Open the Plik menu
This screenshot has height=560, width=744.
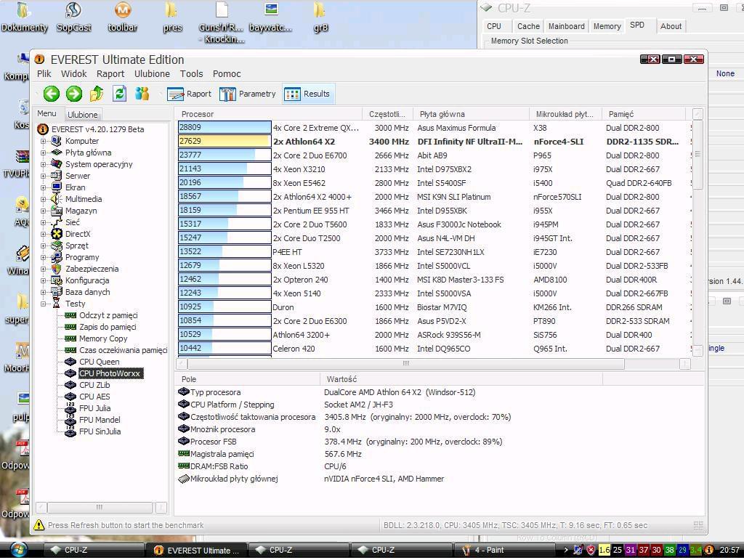tap(44, 73)
